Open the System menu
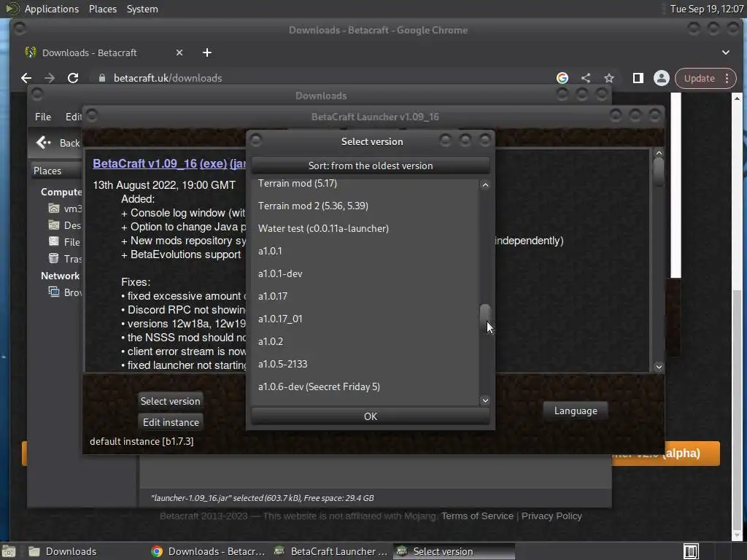This screenshot has height=560, width=747. coord(142,9)
